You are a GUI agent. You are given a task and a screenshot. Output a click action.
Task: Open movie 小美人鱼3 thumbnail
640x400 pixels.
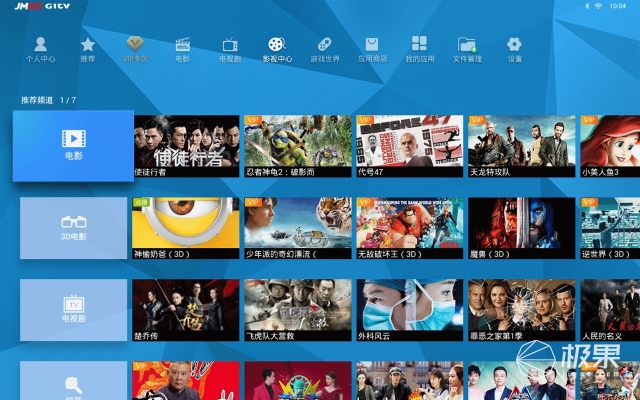(x=610, y=146)
